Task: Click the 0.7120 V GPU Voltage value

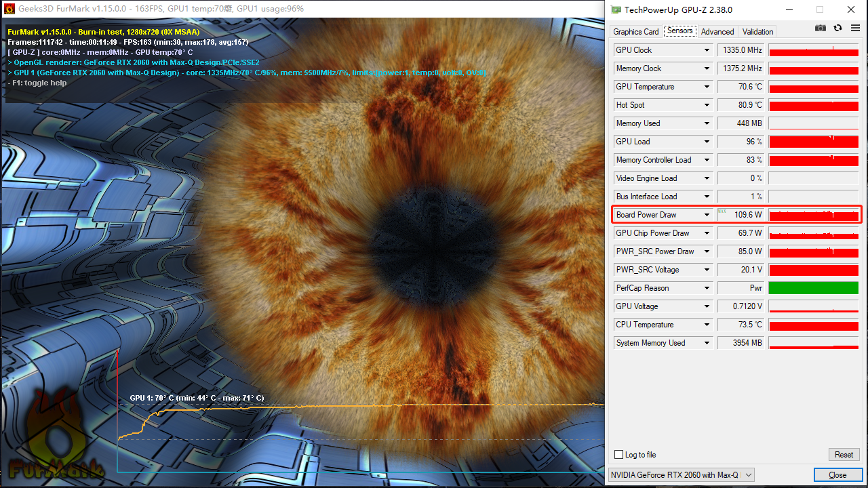Action: [741, 306]
